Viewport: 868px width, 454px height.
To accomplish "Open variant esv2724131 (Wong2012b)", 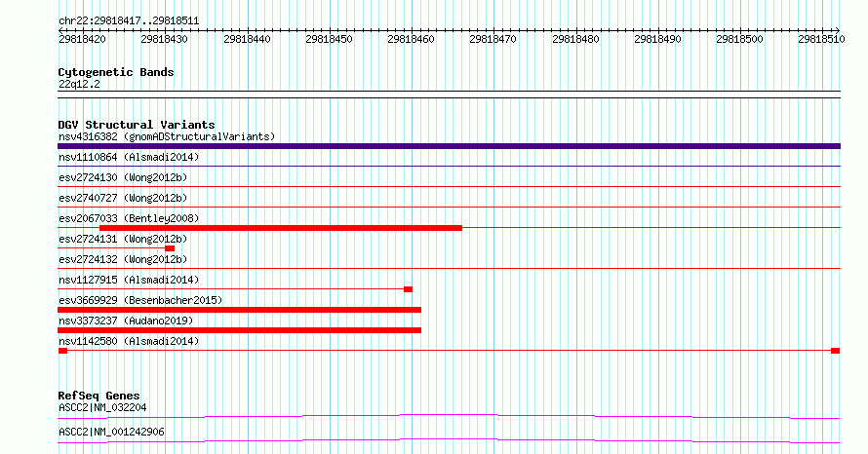I will (123, 239).
